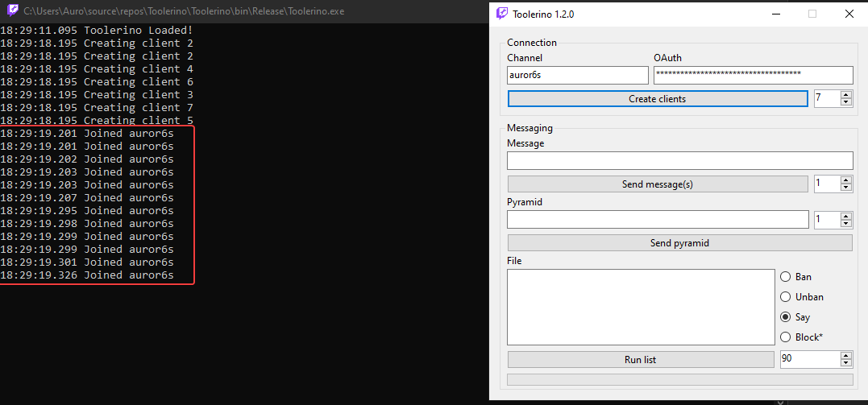
Task: Click the progress bar below Run list
Action: click(679, 379)
